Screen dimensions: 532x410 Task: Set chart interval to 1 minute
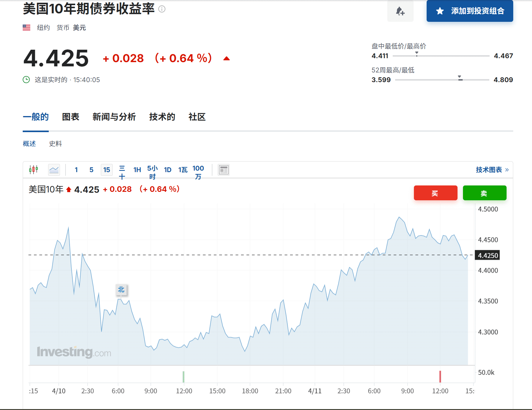click(x=76, y=170)
